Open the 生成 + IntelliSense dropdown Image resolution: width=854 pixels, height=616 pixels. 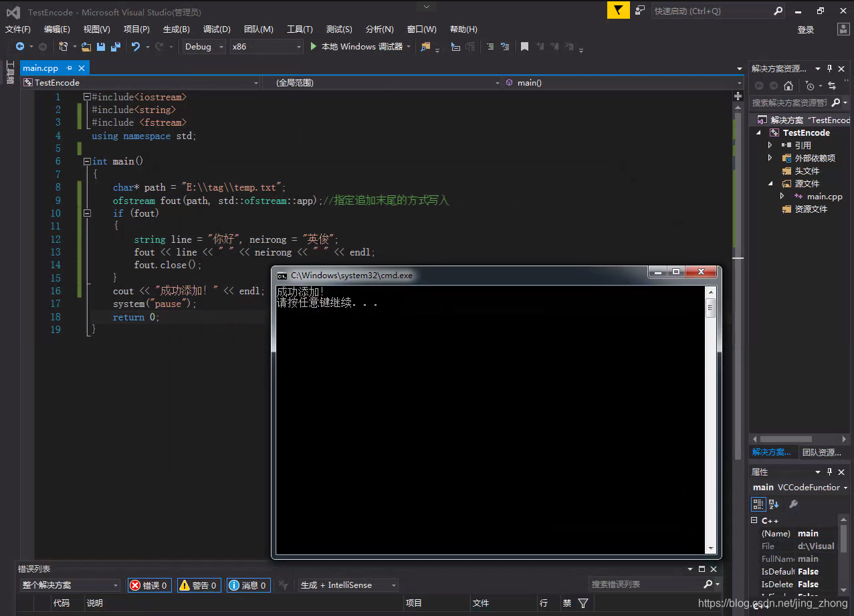tap(348, 585)
